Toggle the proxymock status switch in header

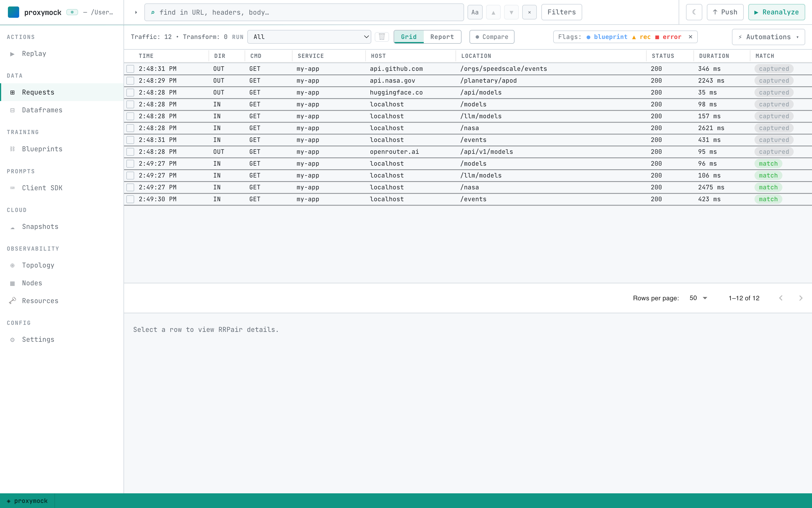point(72,12)
